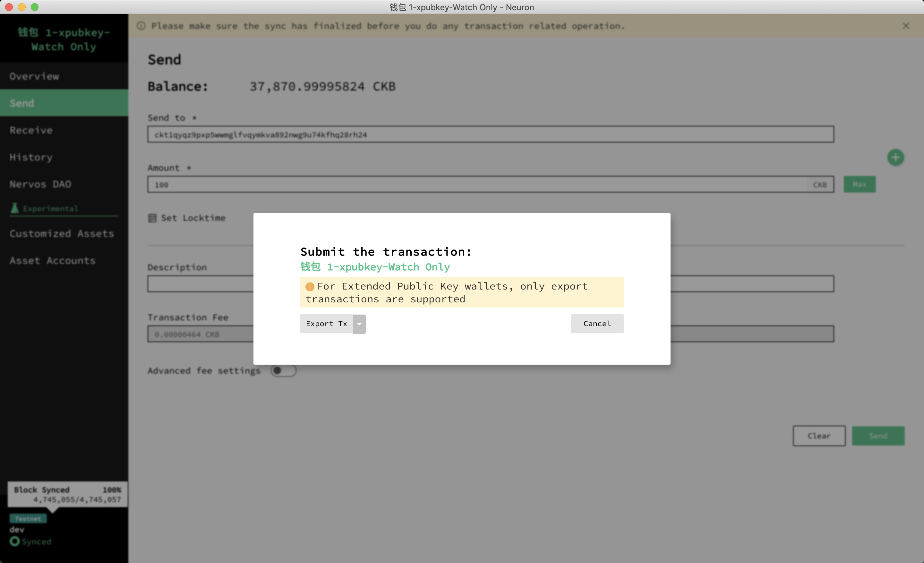Toggle Advanced fee settings switch
Screen dimensions: 924x563
[283, 371]
